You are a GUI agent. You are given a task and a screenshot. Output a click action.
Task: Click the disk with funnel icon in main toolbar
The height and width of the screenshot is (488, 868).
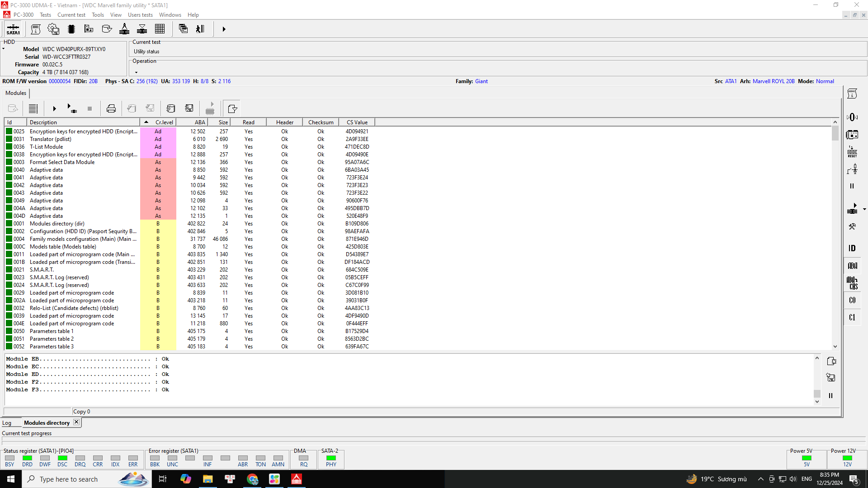click(x=107, y=29)
